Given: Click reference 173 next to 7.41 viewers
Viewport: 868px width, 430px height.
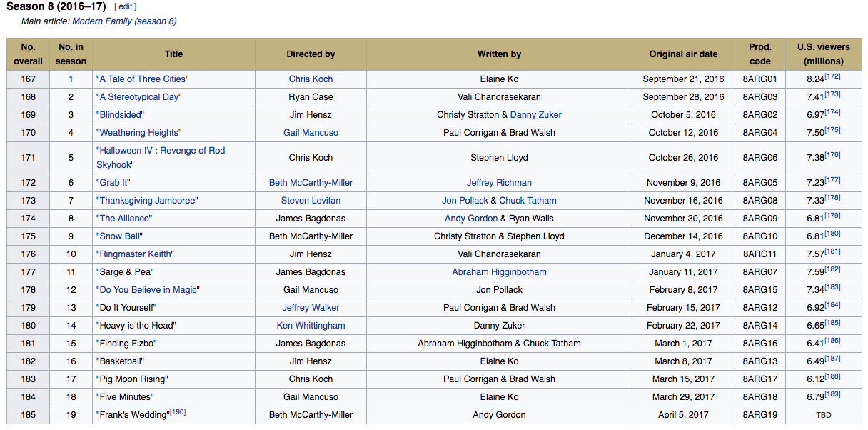Looking at the screenshot, I should click(x=832, y=94).
